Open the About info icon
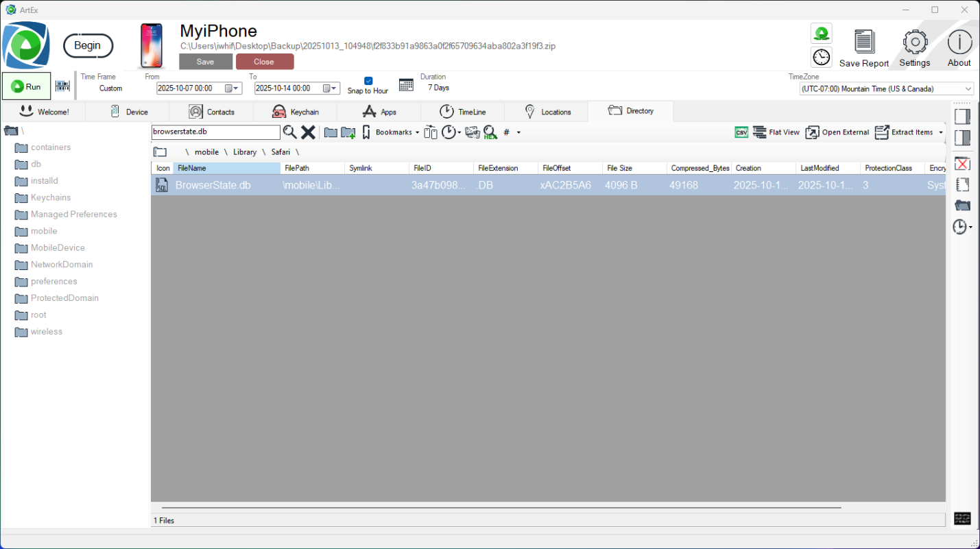Screen dimensions: 980x549 click(959, 42)
